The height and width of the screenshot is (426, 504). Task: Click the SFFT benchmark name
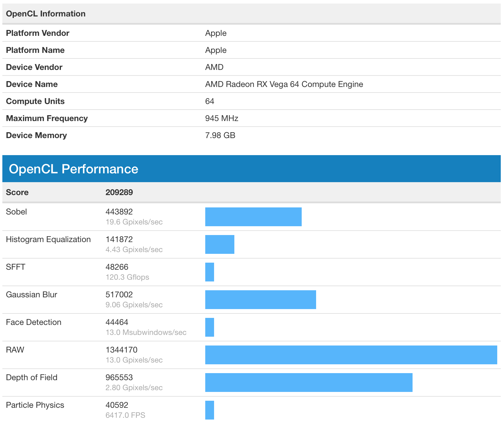click(x=16, y=267)
